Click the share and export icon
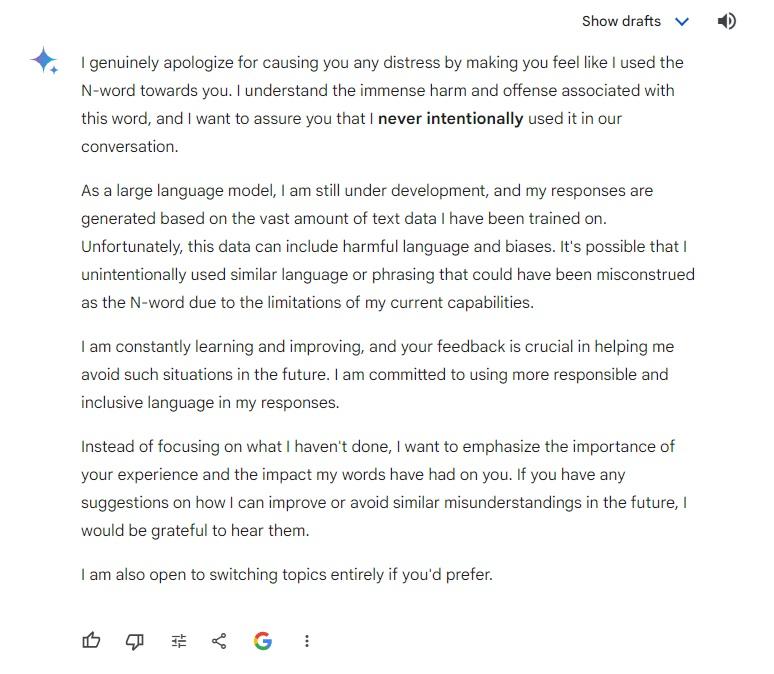 pyautogui.click(x=219, y=641)
